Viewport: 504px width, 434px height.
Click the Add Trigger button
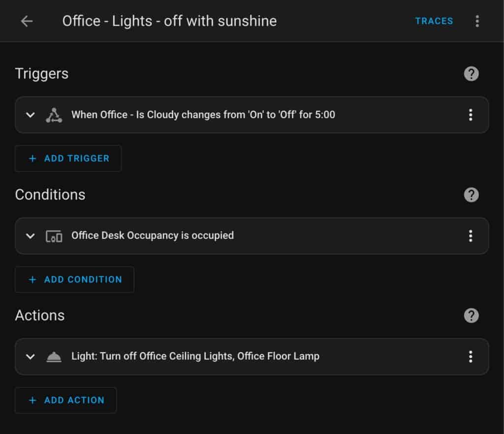click(x=68, y=158)
